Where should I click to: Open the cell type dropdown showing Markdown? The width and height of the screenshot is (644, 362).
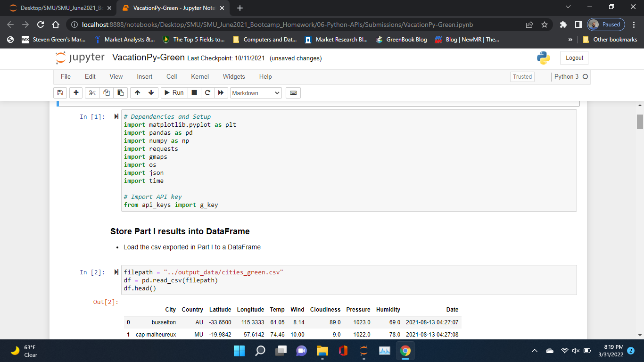point(256,93)
